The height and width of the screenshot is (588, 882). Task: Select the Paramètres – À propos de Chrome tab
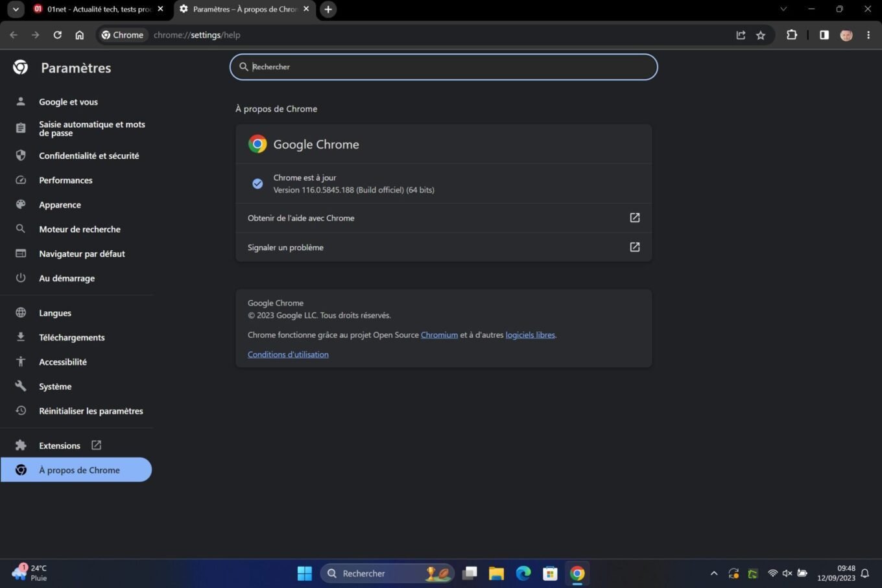244,9
